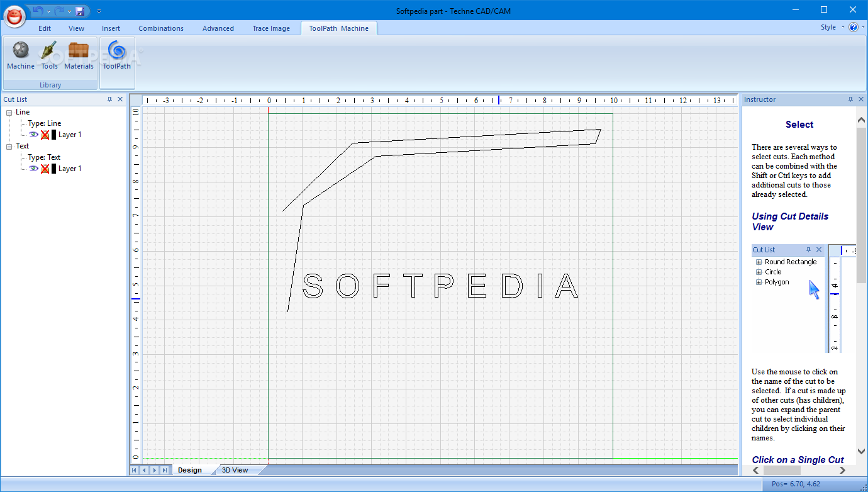The width and height of the screenshot is (868, 492).
Task: Pick the black color swatch on Text's layer
Action: pyautogui.click(x=53, y=169)
